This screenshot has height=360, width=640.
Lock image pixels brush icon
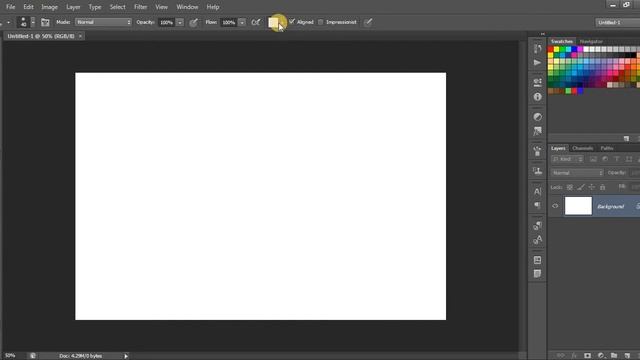(x=580, y=187)
